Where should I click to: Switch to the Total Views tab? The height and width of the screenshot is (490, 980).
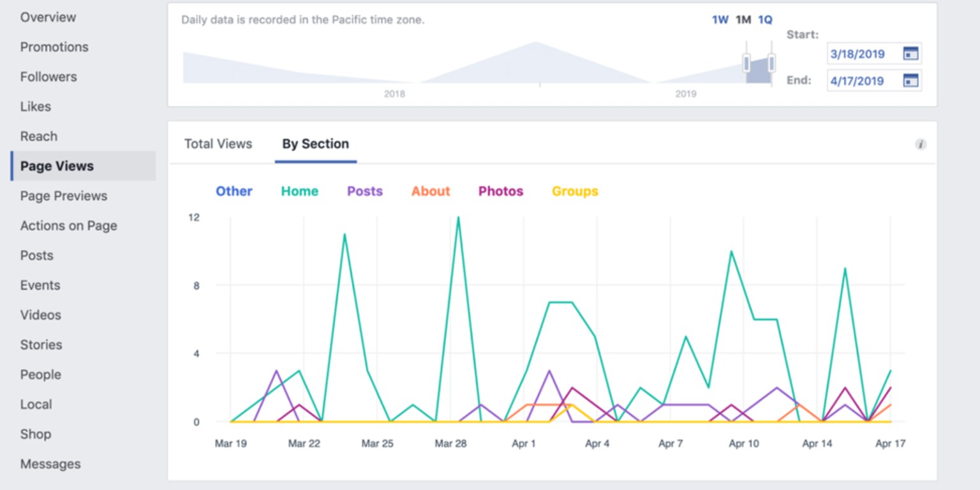pyautogui.click(x=218, y=144)
